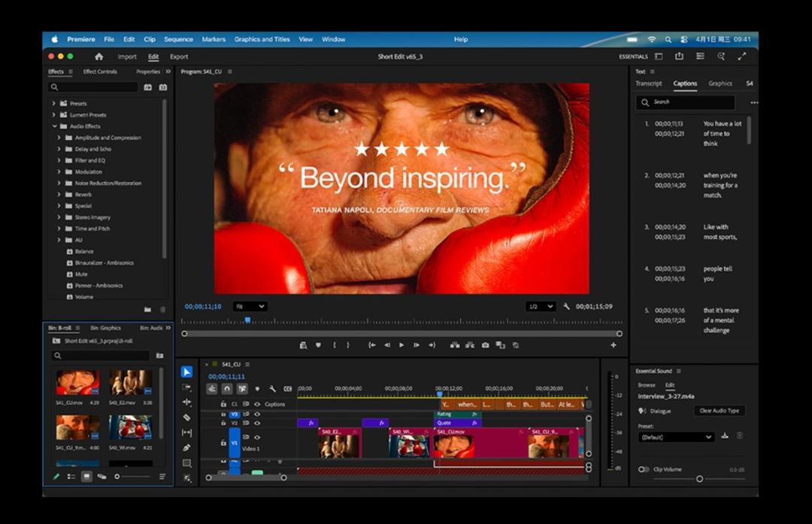Screen dimensions: 812x524
Task: Open the Export workspace
Action: 179,56
